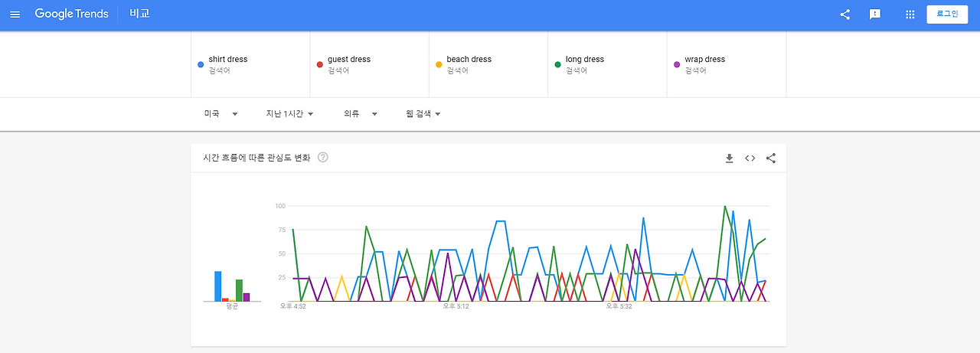Click the green average bar for long dress
This screenshot has width=980, height=353.
click(x=239, y=290)
